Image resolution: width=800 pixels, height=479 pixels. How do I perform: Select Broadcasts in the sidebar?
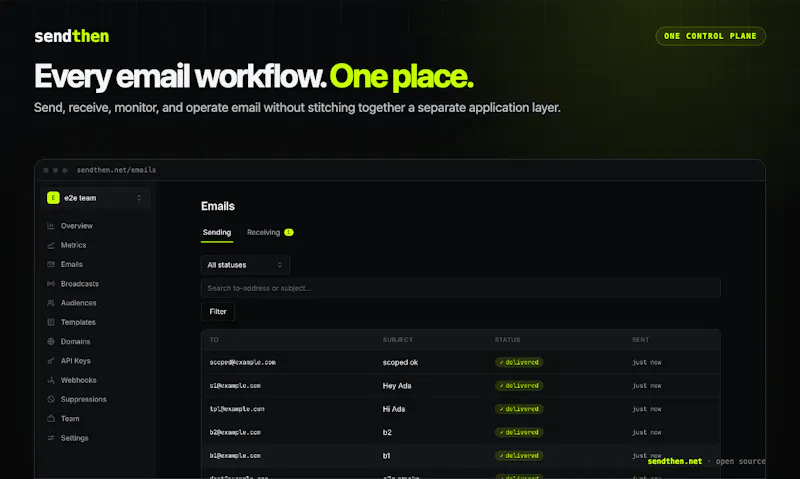tap(80, 284)
